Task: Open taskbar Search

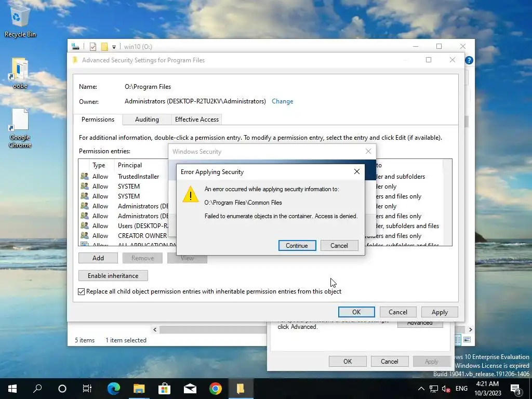Action: pos(37,389)
